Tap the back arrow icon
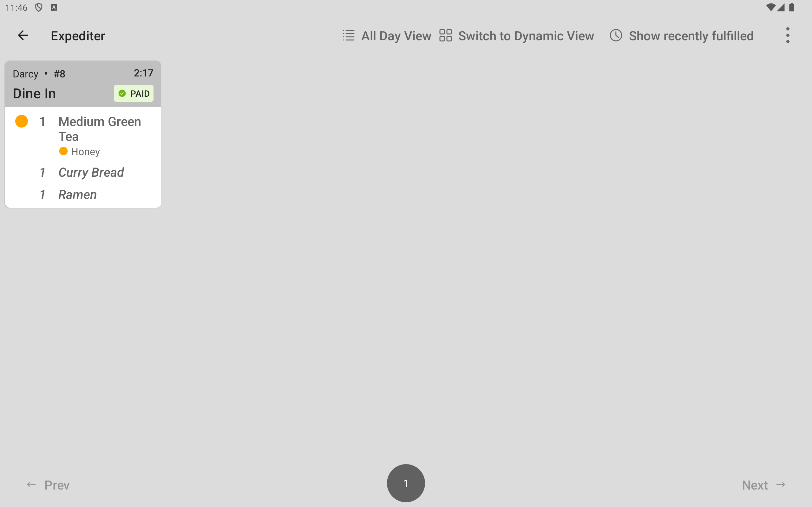The image size is (812, 507). coord(23,36)
